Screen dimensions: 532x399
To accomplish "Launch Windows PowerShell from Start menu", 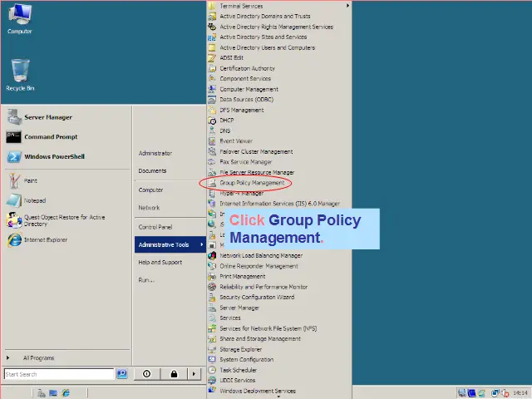I will coord(53,156).
